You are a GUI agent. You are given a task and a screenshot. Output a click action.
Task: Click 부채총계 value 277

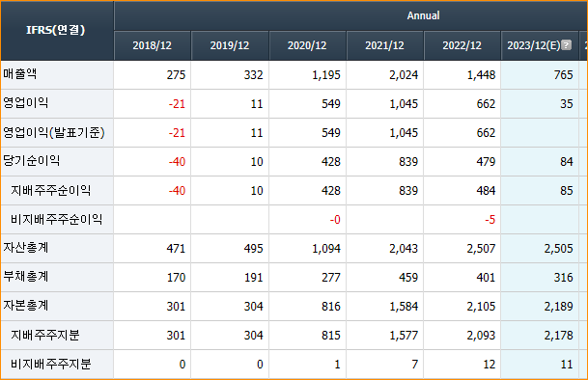pyautogui.click(x=331, y=278)
